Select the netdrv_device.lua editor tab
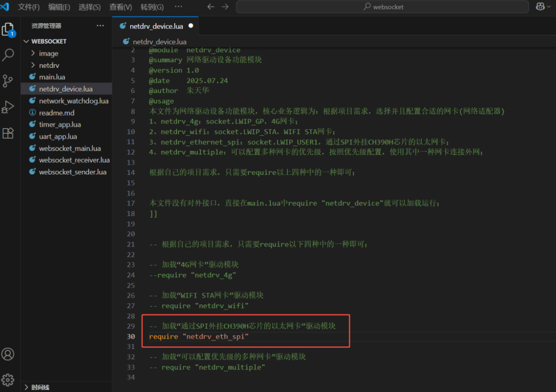This screenshot has height=392, width=556. point(156,26)
